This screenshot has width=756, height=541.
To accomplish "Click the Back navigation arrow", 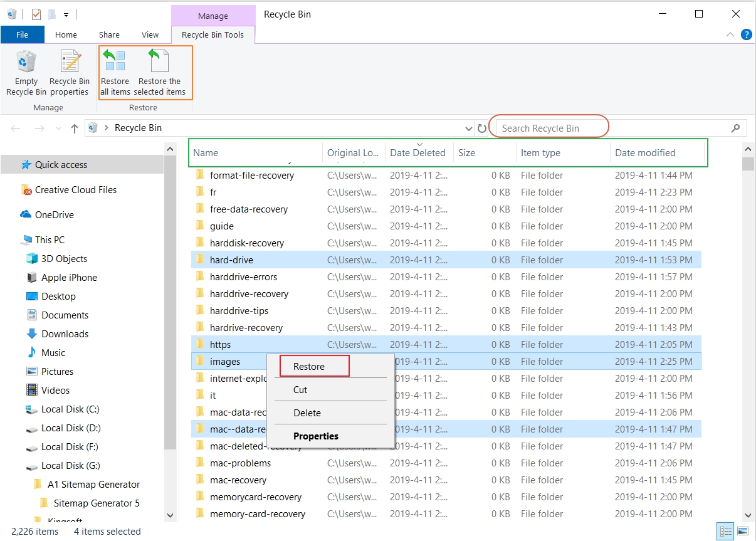I will coord(16,128).
